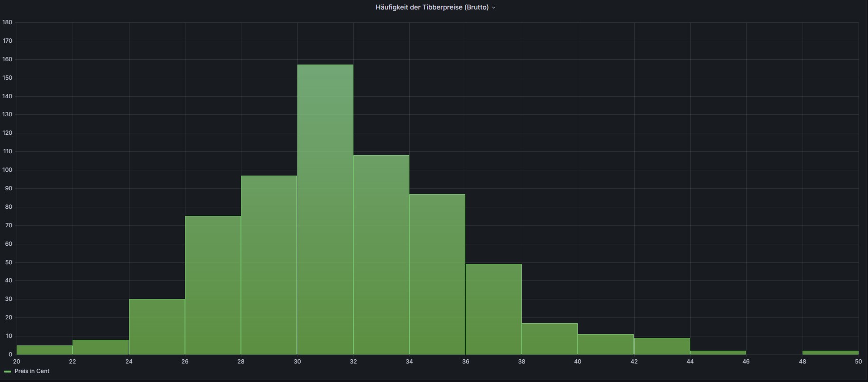The width and height of the screenshot is (868, 382).
Task: Select the tiny histogram bar between 48 and 50
Action: (831, 353)
